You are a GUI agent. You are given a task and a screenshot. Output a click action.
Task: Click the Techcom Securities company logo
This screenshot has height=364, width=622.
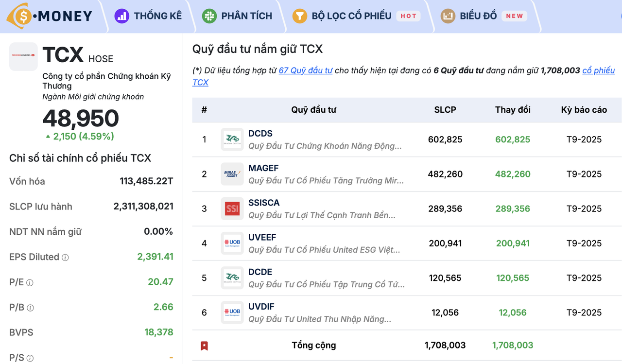[x=23, y=57]
